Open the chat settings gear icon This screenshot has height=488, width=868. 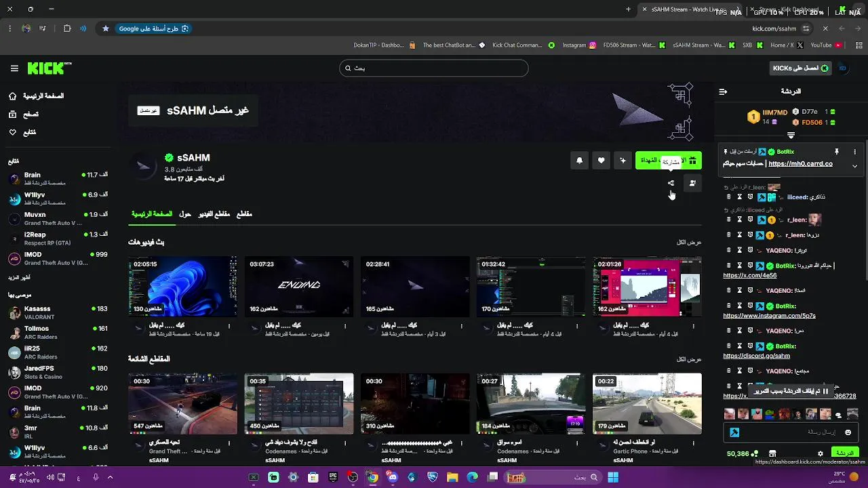(x=821, y=453)
